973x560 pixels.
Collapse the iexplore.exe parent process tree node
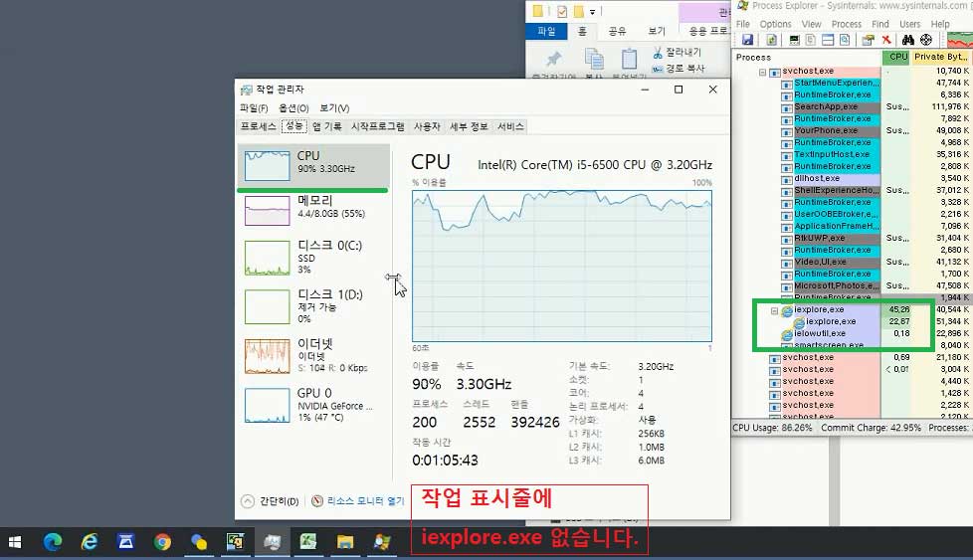(x=774, y=310)
